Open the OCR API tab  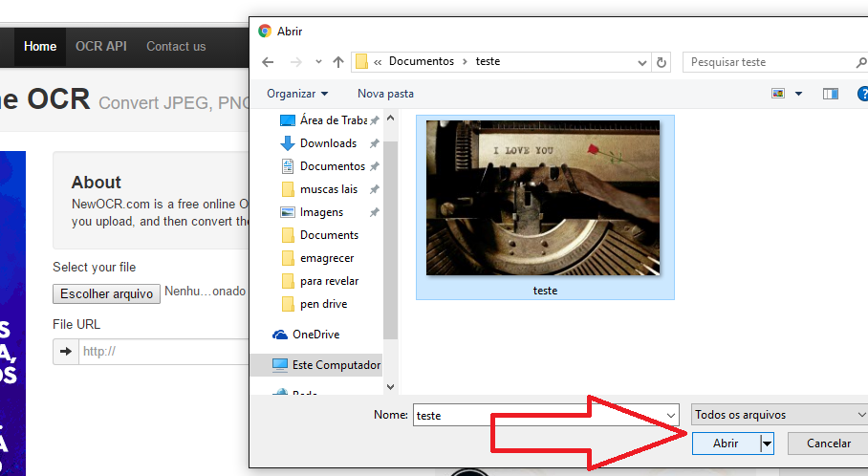(x=101, y=46)
